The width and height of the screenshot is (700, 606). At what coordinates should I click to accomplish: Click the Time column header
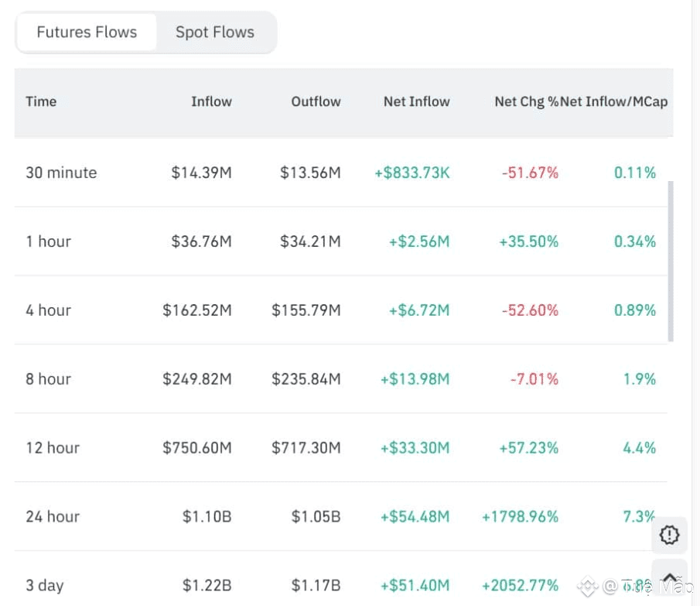41,101
